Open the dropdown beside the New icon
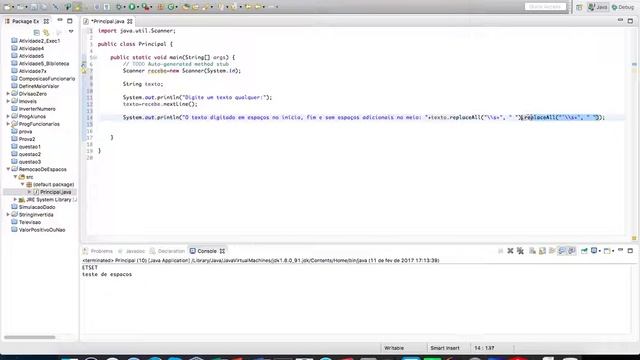This screenshot has height=360, width=640. click(13, 7)
